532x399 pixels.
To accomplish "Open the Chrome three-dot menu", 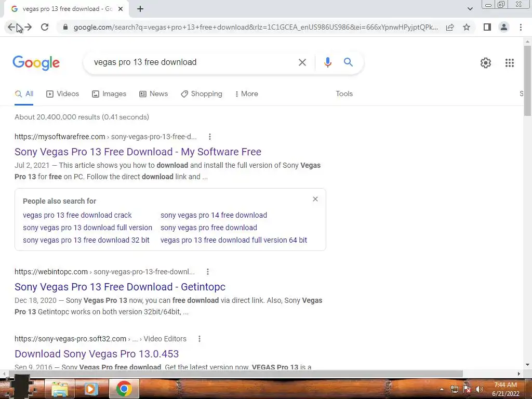I will pyautogui.click(x=521, y=27).
